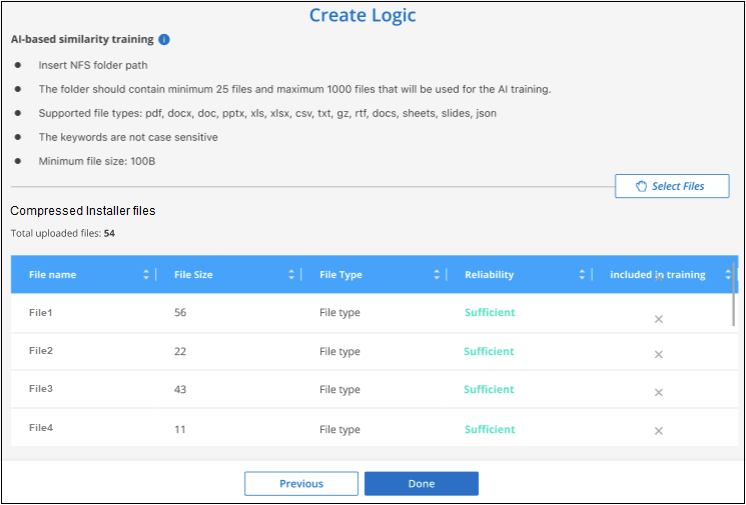Sort table by File Type arrows

click(x=436, y=275)
